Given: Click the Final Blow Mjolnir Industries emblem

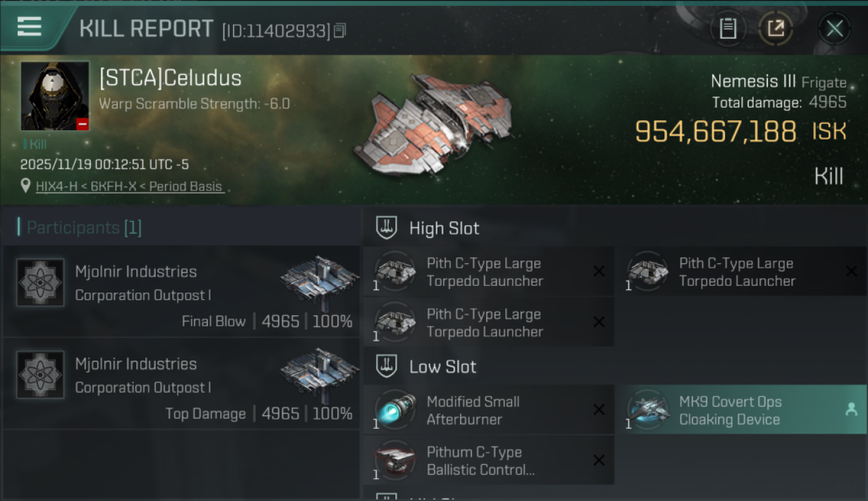Looking at the screenshot, I should (x=41, y=283).
